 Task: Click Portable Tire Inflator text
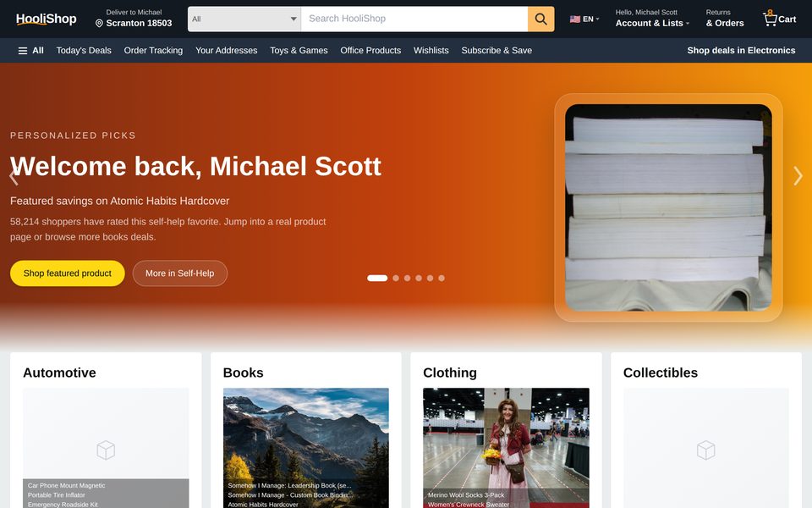click(x=57, y=495)
